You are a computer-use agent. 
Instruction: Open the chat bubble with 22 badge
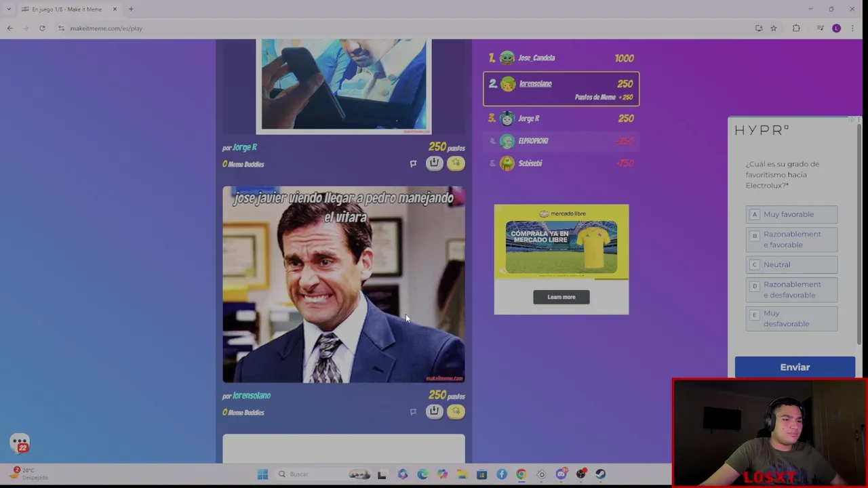click(20, 444)
